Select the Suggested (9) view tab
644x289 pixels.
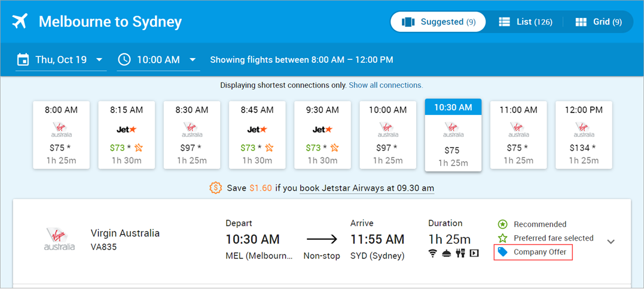(438, 22)
